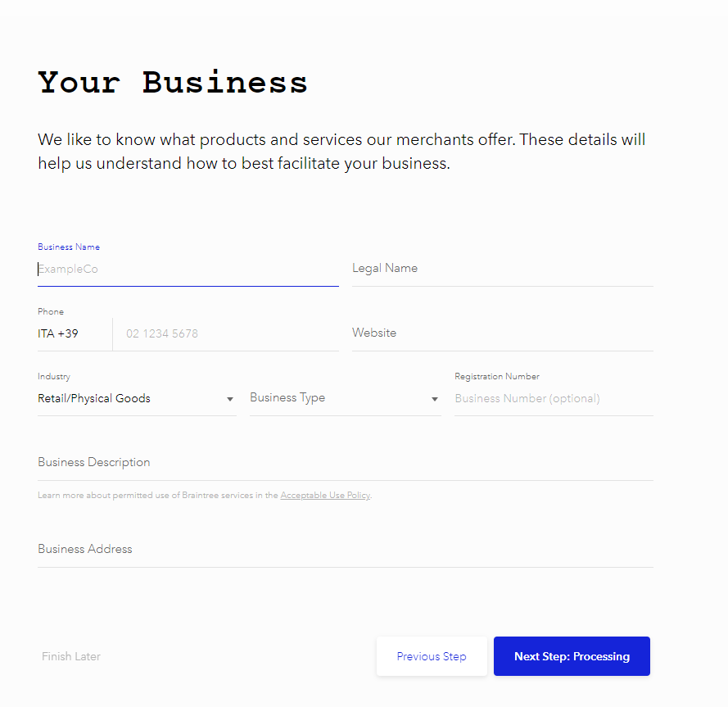This screenshot has width=728, height=707.
Task: Click the Registration Number field
Action: (x=553, y=399)
